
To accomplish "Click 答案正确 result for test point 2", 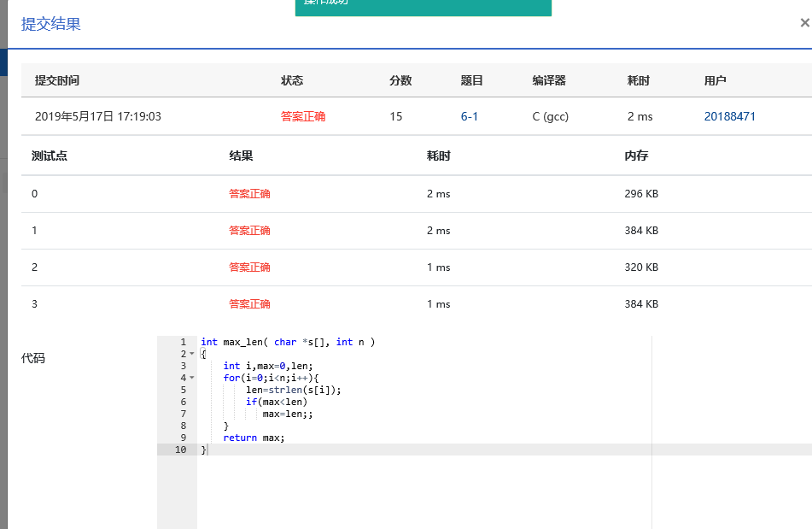I will coord(249,267).
